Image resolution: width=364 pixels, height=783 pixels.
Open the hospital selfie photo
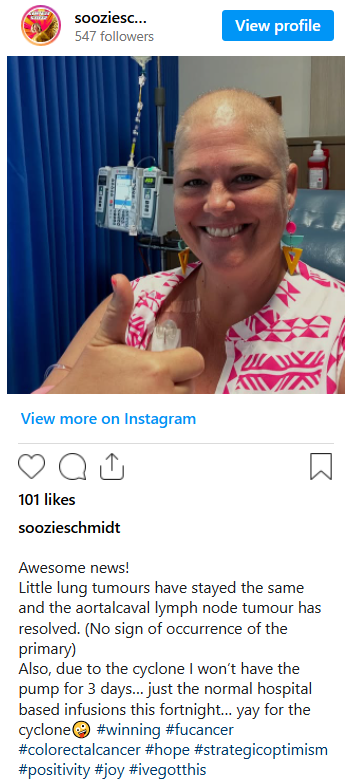pyautogui.click(x=176, y=225)
